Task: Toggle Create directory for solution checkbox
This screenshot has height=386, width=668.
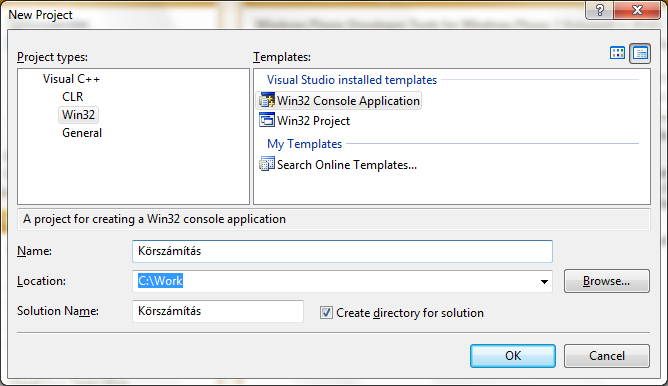Action: point(326,313)
